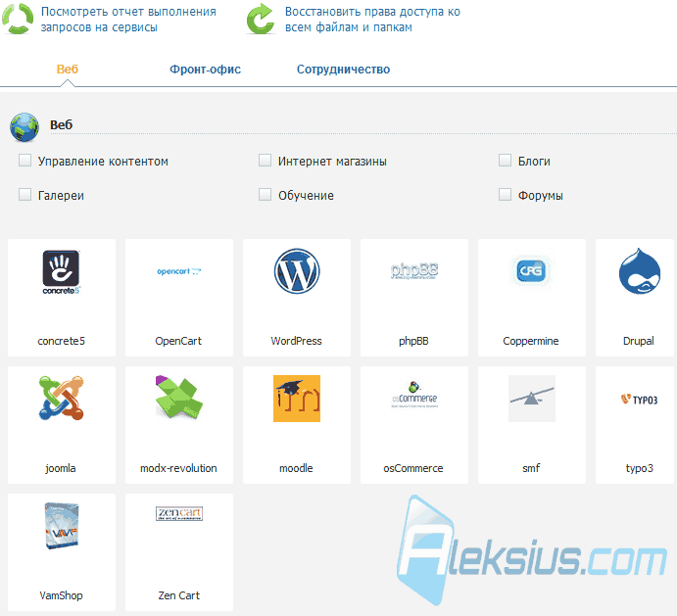Click the modx-revolution name label

coord(178,468)
